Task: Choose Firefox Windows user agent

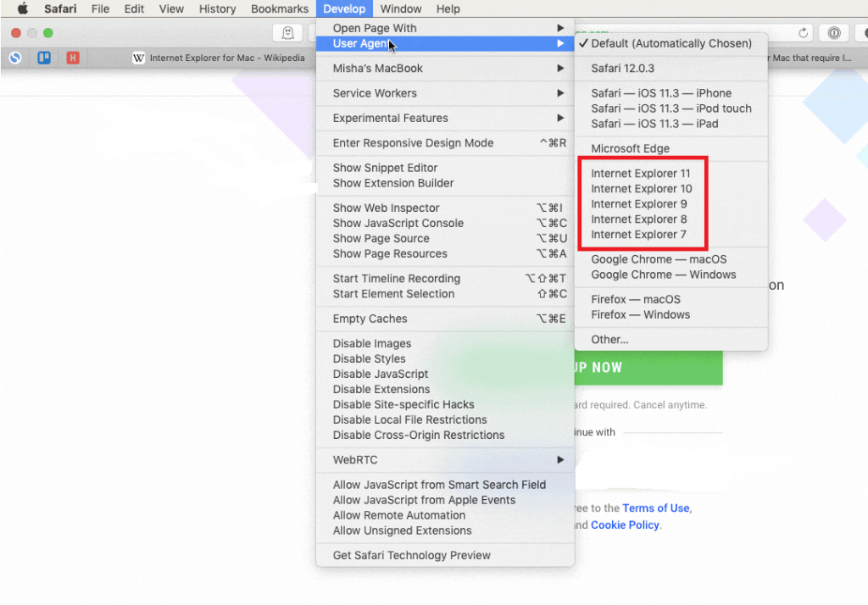Action: 671,315
